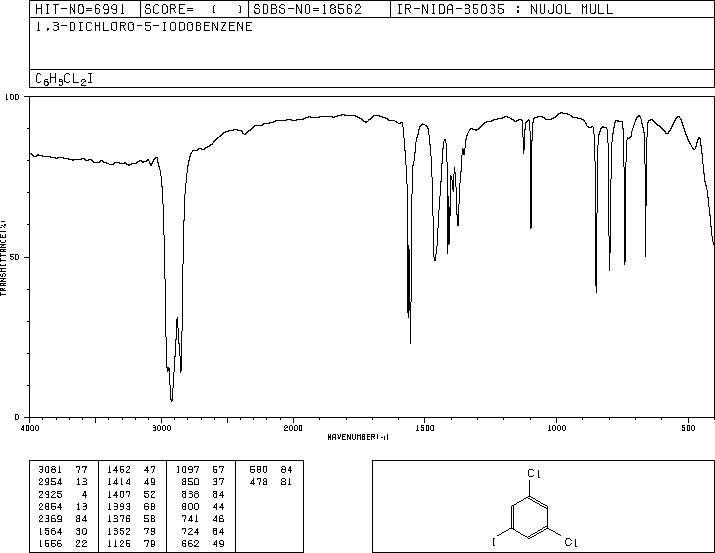The image size is (715, 553).
Task: Select the 1414 wavenumber in peak table
Action: pyautogui.click(x=119, y=482)
